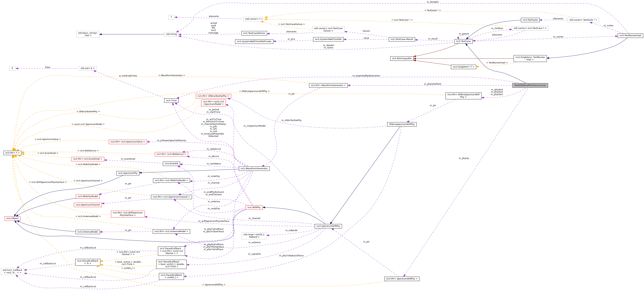The width and height of the screenshot is (644, 290).
Task: Click the m_txPowerSpectralDensity edge label
Action: click(x=172, y=140)
